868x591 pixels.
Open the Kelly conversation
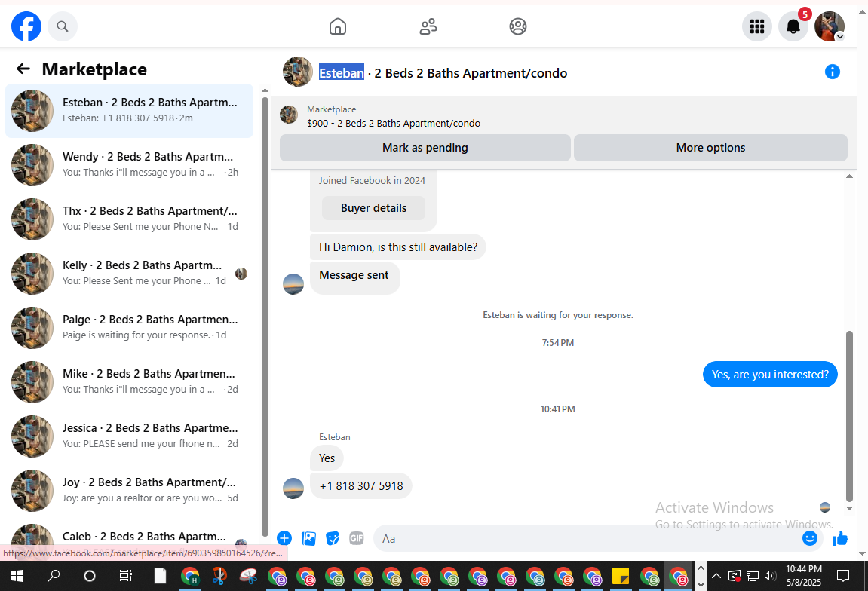click(x=130, y=274)
